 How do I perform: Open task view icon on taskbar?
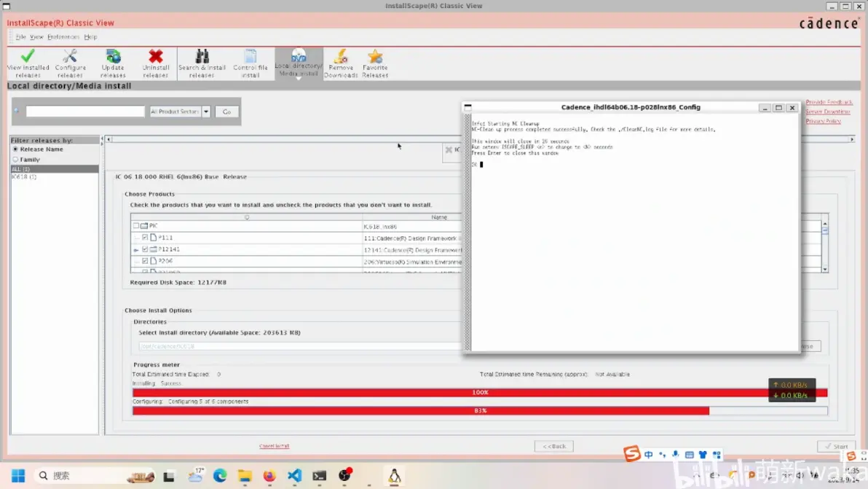pyautogui.click(x=169, y=476)
